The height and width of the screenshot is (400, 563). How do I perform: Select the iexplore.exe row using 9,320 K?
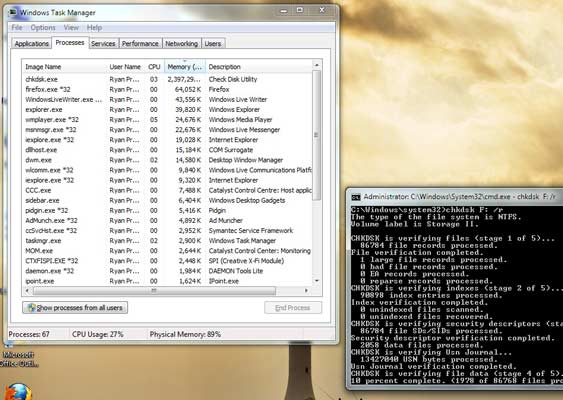pos(167,180)
